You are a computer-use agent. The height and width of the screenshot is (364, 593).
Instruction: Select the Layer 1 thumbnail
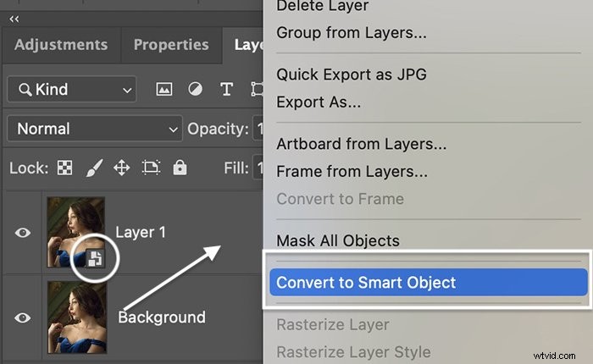click(75, 232)
